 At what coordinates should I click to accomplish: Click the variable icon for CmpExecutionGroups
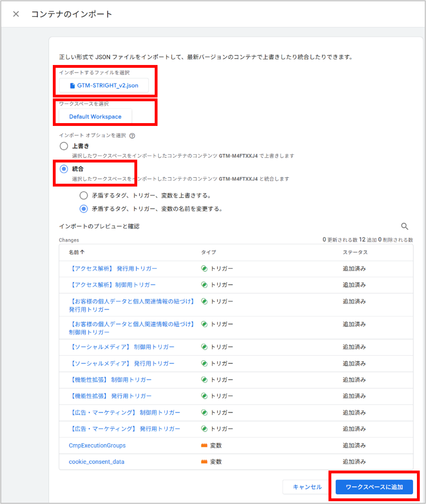(x=204, y=445)
